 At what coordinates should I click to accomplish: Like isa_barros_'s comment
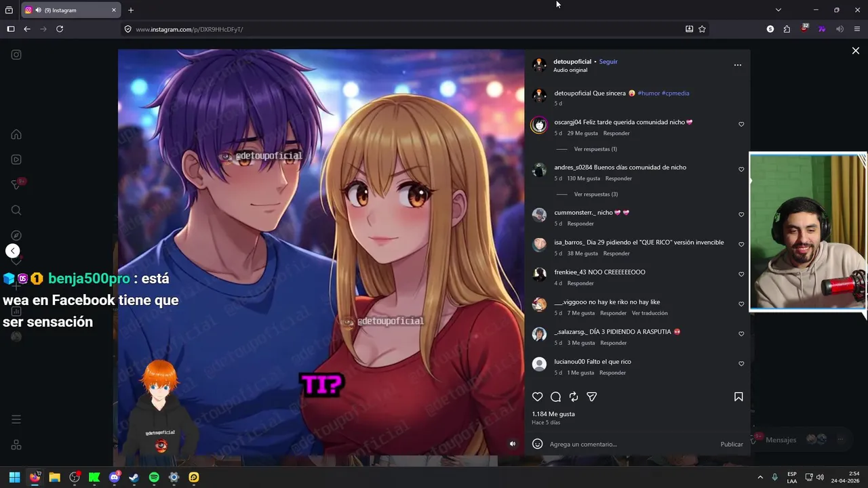pos(741,245)
